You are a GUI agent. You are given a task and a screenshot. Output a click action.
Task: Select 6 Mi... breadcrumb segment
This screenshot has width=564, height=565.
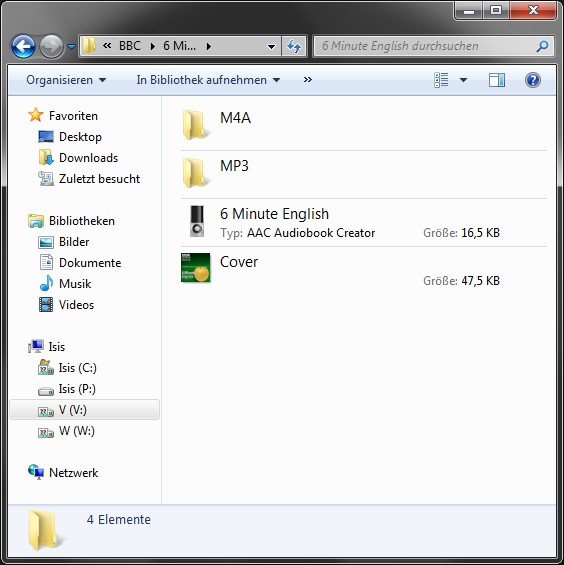tap(179, 46)
